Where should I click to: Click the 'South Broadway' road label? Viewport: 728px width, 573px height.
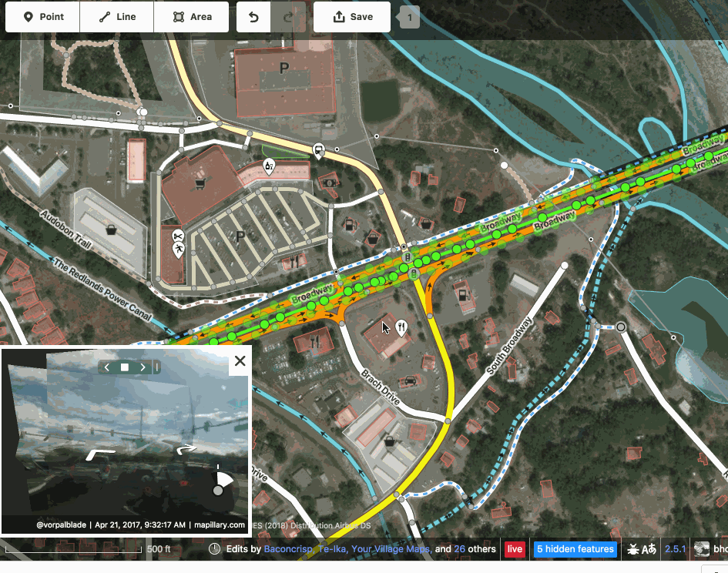[509, 345]
